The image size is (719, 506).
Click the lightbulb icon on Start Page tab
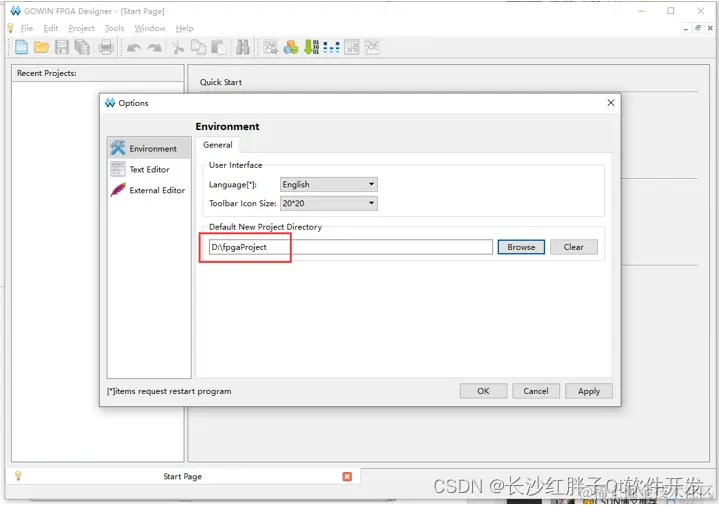18,476
